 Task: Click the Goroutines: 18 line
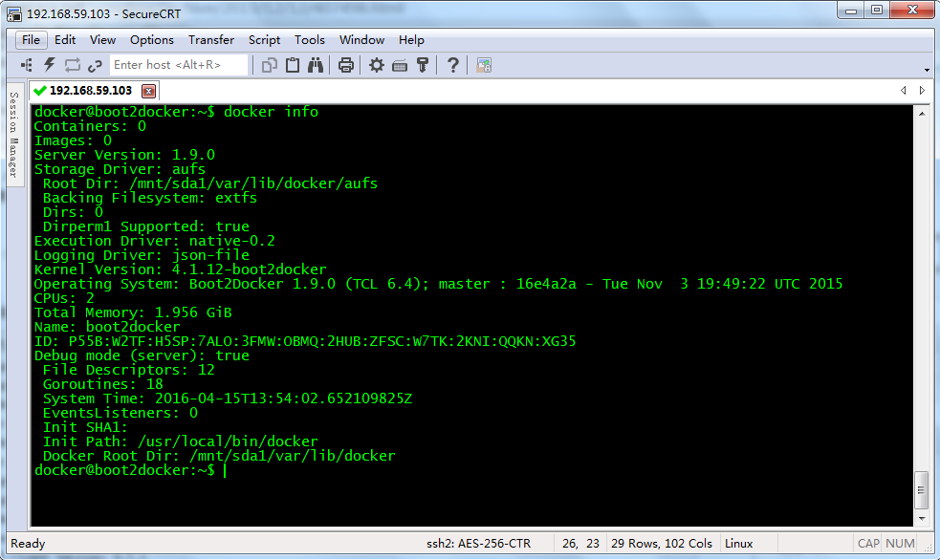[x=102, y=384]
